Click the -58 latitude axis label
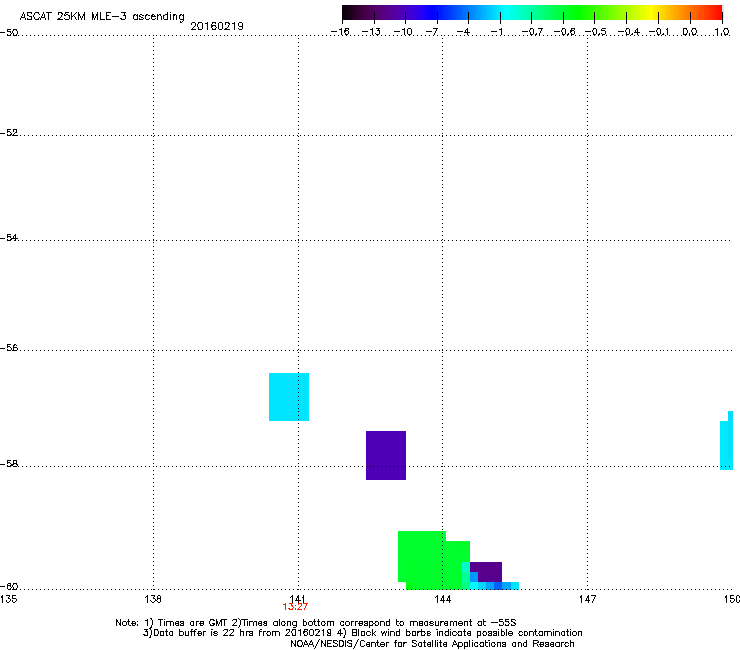 click(x=9, y=464)
